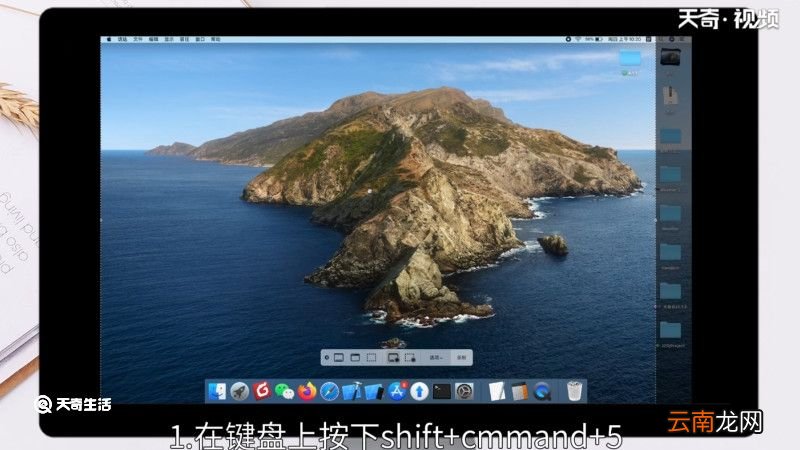
Task: Select the light-blue folder with green tag on desktop
Action: [x=630, y=59]
